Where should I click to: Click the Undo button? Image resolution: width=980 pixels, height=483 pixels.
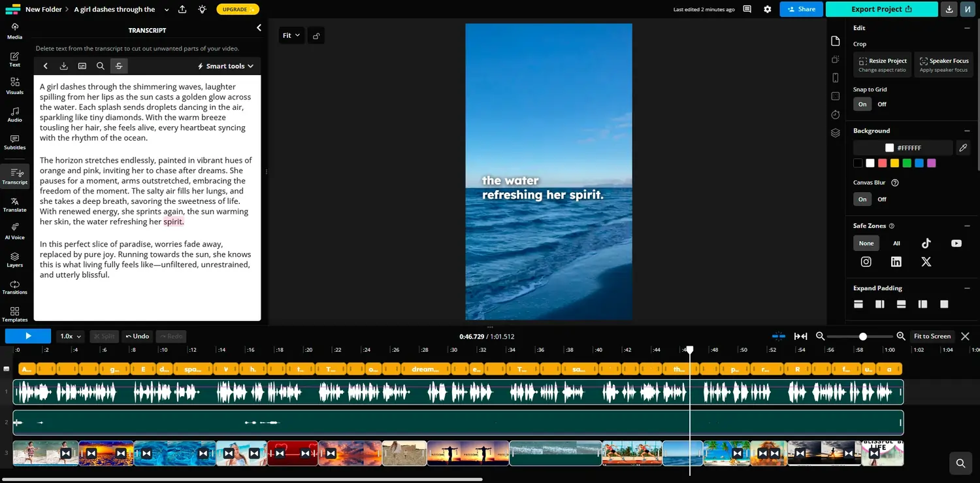pos(137,336)
